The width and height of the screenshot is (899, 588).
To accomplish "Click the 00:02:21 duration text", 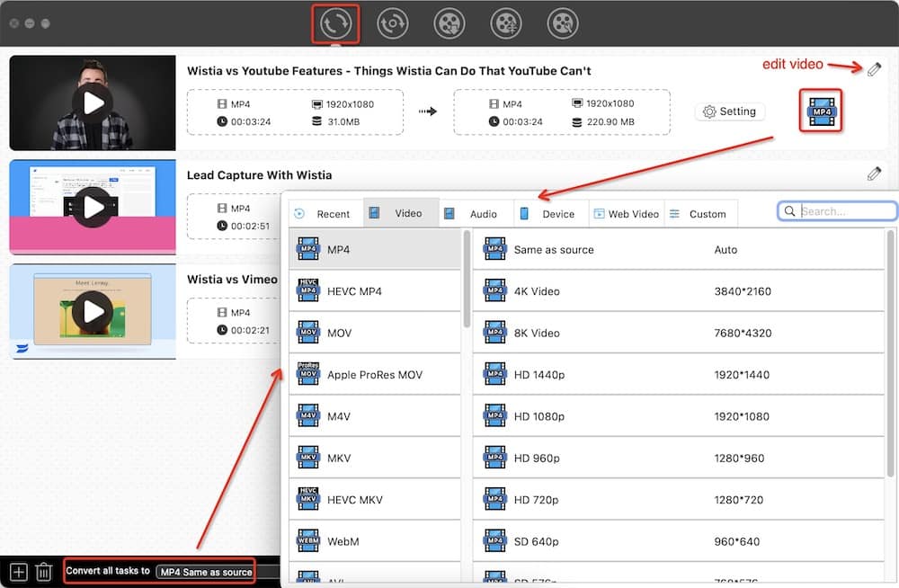I will point(250,330).
